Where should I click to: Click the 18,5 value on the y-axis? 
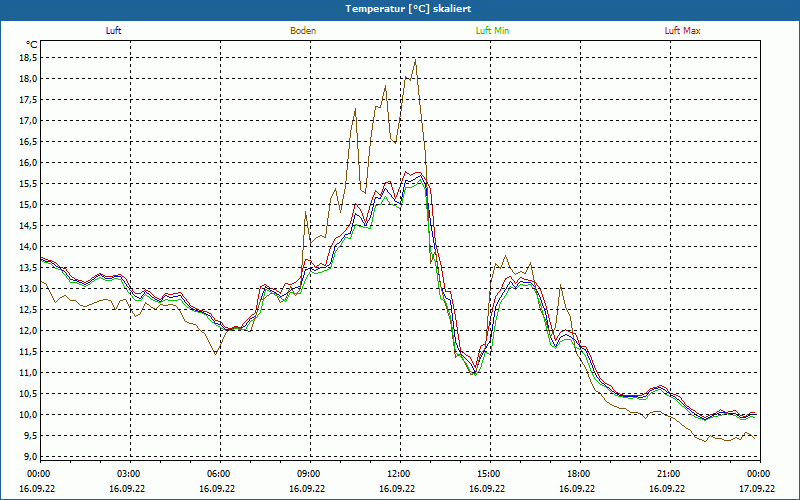point(28,58)
